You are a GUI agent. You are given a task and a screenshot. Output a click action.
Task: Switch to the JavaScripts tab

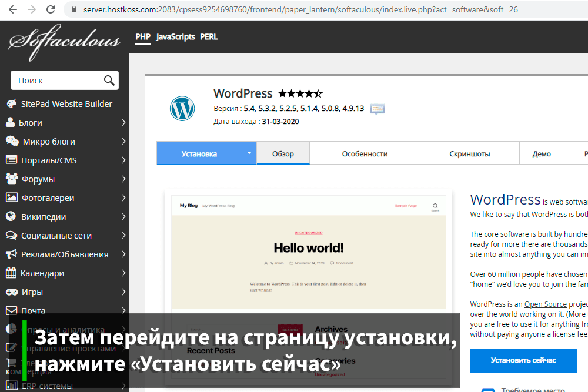(175, 36)
